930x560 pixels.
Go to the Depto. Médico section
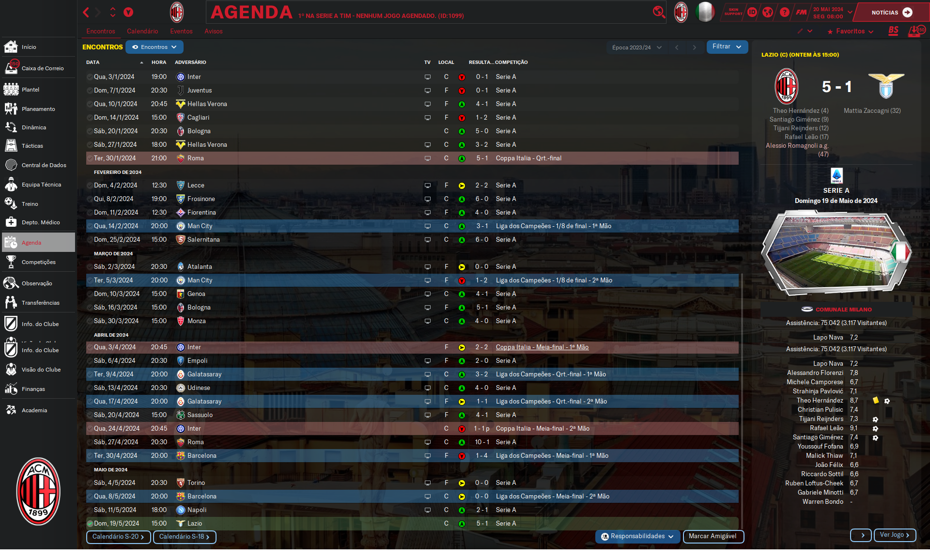[x=40, y=222]
